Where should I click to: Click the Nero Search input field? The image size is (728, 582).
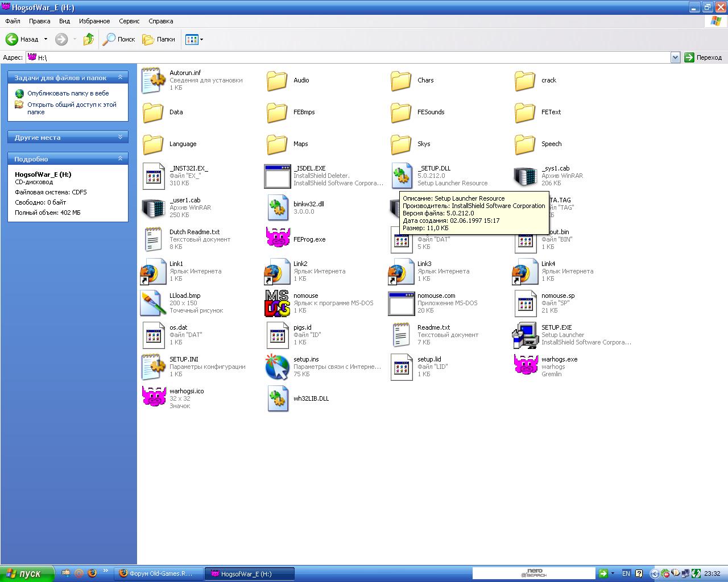click(x=533, y=573)
